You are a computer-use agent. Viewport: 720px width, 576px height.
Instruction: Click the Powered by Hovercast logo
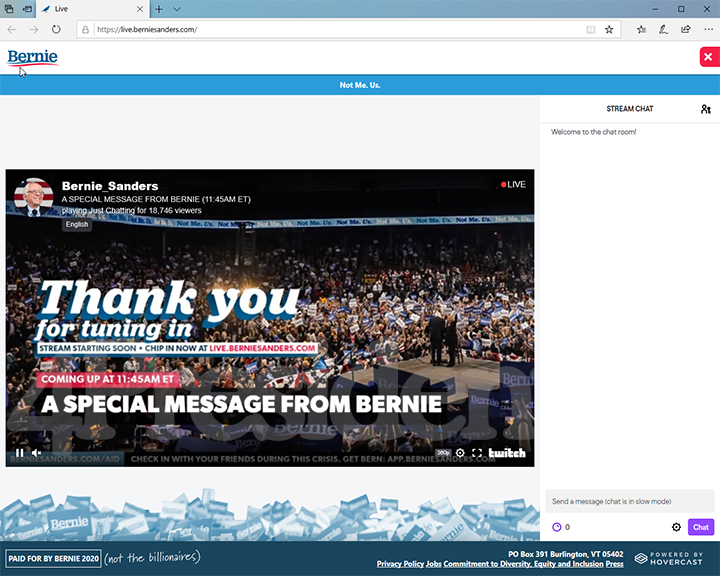(669, 559)
